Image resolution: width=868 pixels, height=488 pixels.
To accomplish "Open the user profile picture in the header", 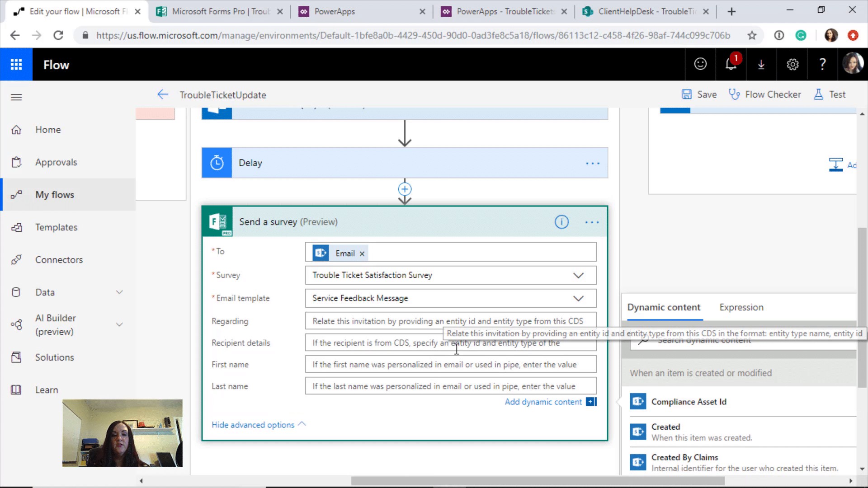I will [853, 63].
